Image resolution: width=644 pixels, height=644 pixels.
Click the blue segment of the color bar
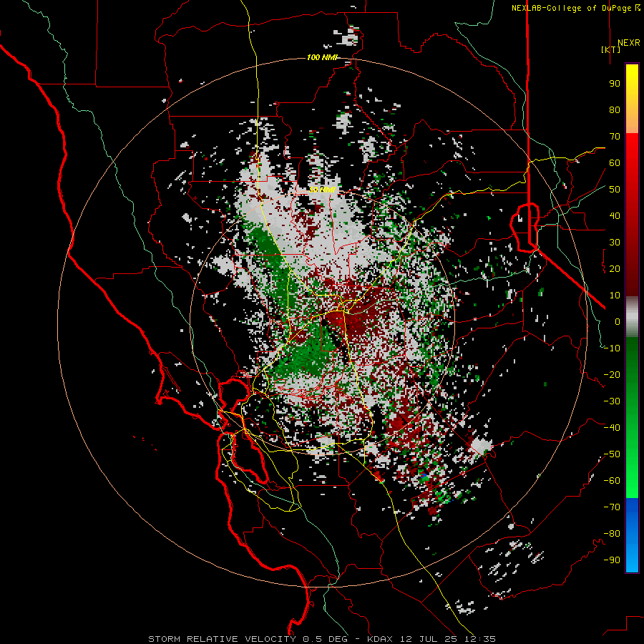[632, 535]
